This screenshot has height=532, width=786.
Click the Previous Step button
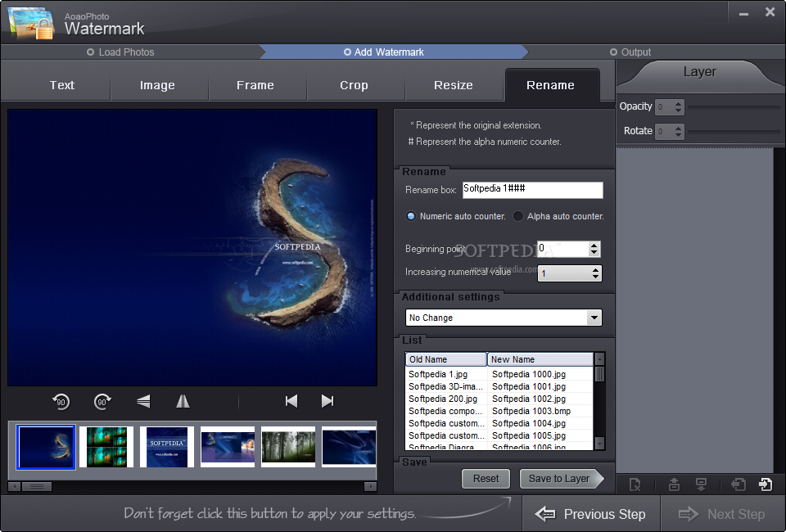tap(591, 514)
